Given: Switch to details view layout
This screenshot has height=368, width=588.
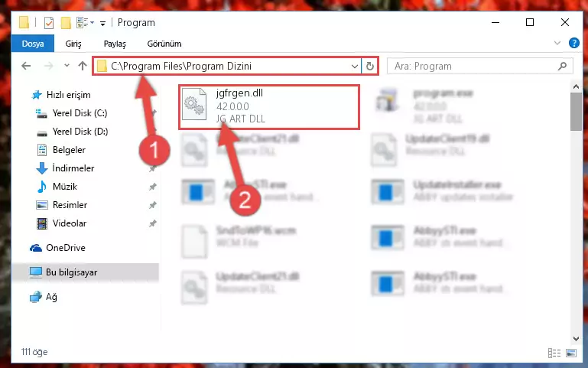Looking at the screenshot, I should 554,353.
